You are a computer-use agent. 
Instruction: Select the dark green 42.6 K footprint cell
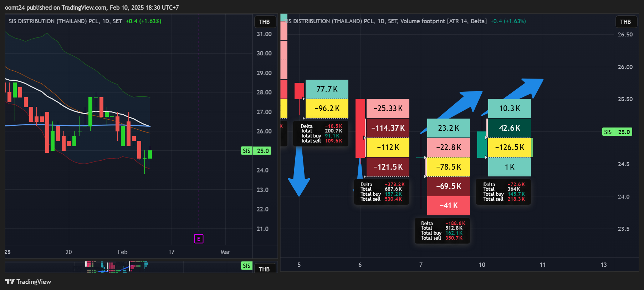coord(510,128)
